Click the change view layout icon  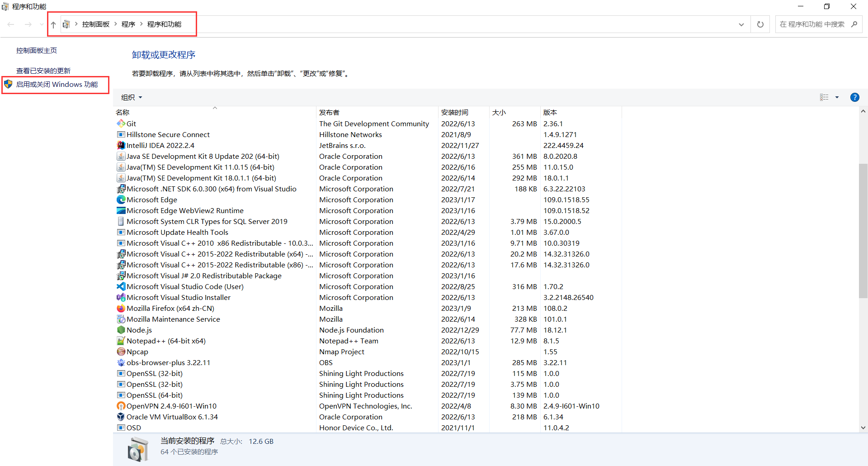pyautogui.click(x=824, y=97)
